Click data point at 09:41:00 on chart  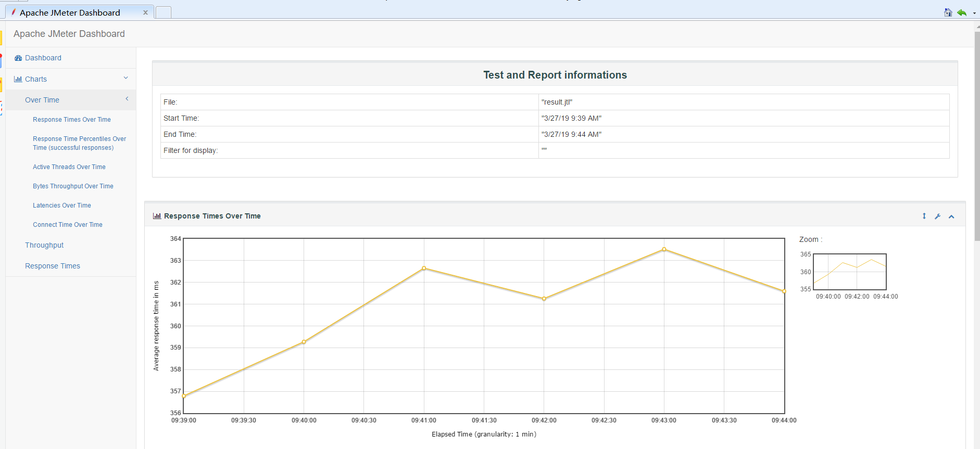point(424,268)
